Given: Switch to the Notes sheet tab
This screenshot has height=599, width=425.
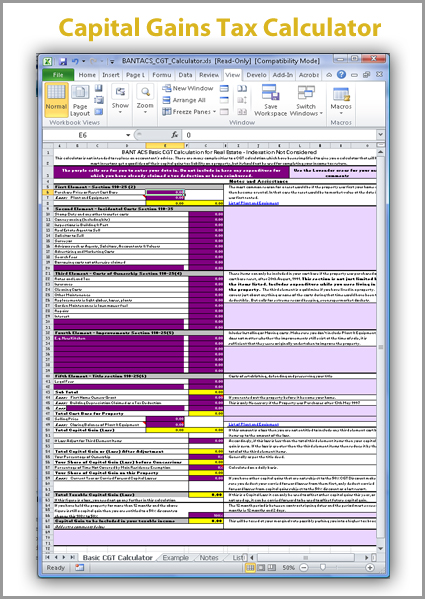Looking at the screenshot, I should coord(209,558).
